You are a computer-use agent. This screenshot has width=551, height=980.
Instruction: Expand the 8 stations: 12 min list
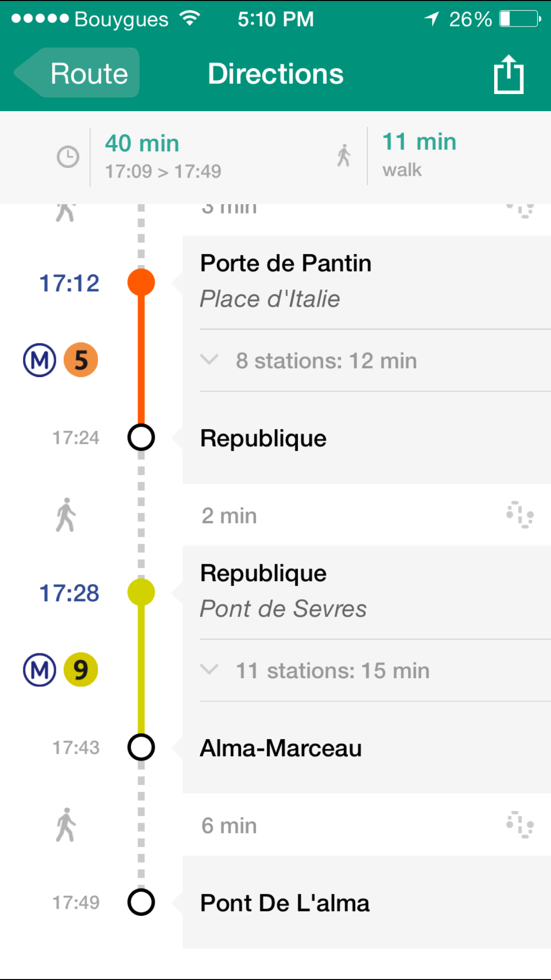coord(326,361)
